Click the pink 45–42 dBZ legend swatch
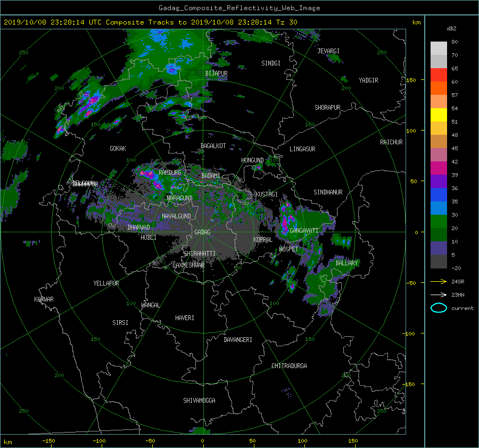Screen dimensions: 479x448 click(439, 155)
